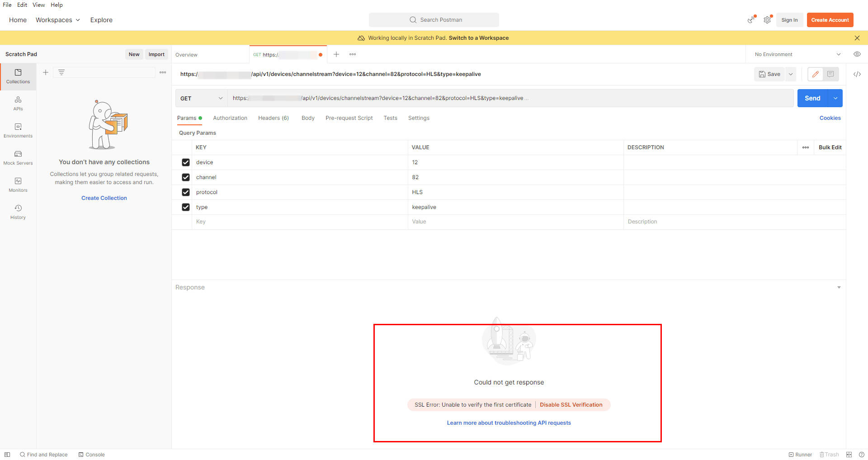Click the Save button

pos(769,74)
